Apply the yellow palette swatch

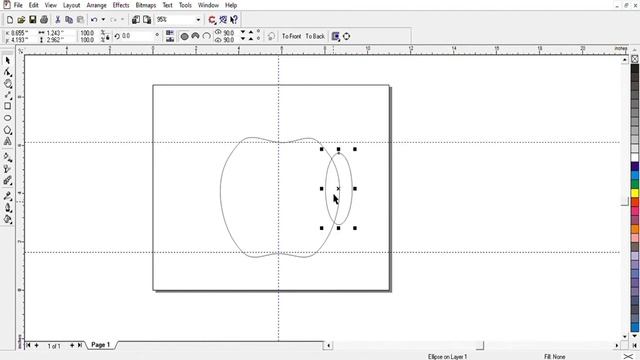[x=635, y=193]
